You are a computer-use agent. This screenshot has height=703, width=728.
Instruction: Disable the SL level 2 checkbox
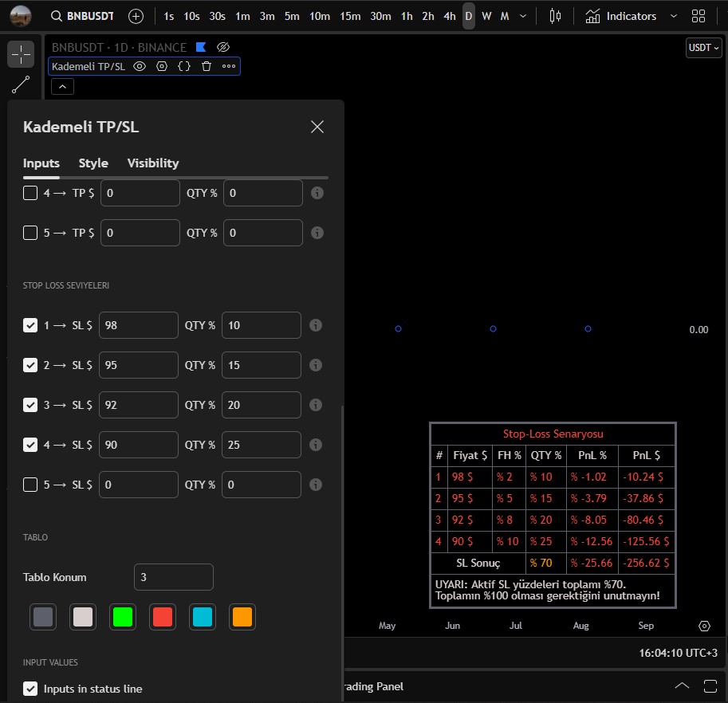30,365
